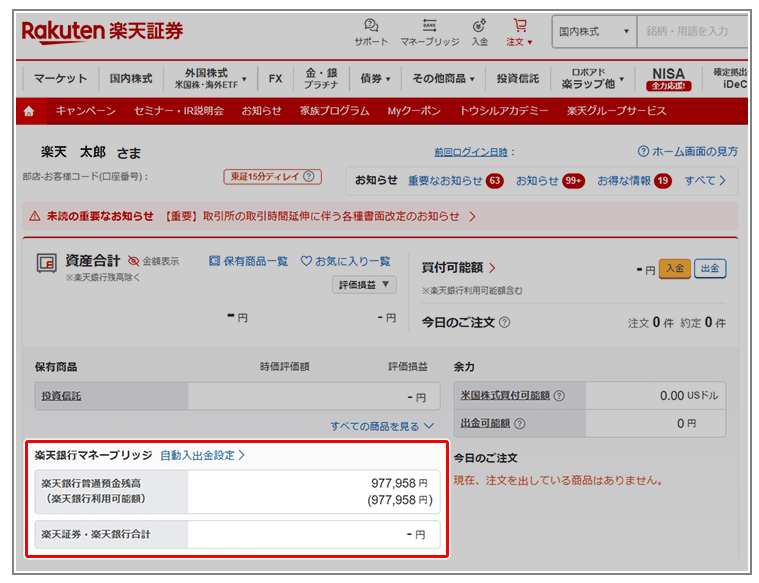Screen dimensions: 759x583
Task: Click the 東証15分ディレイ badge
Action: (x=273, y=177)
